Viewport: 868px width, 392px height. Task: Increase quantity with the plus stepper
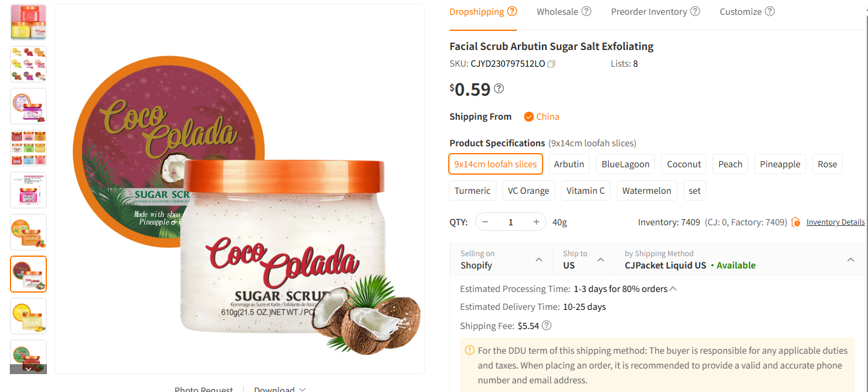[536, 222]
